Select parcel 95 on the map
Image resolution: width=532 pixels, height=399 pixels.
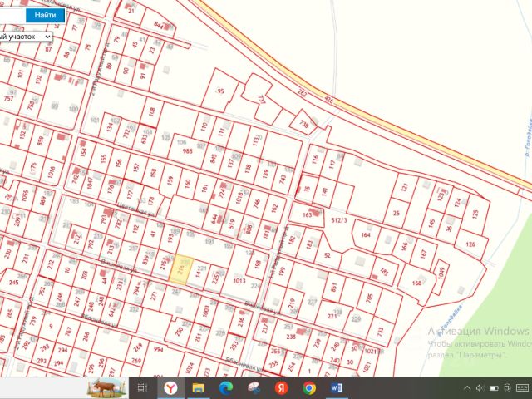(x=220, y=91)
